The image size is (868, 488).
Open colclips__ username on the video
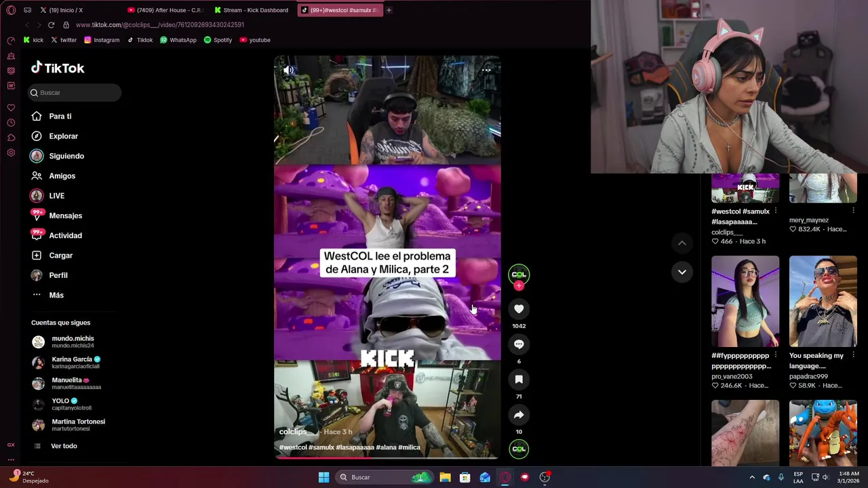tap(298, 432)
